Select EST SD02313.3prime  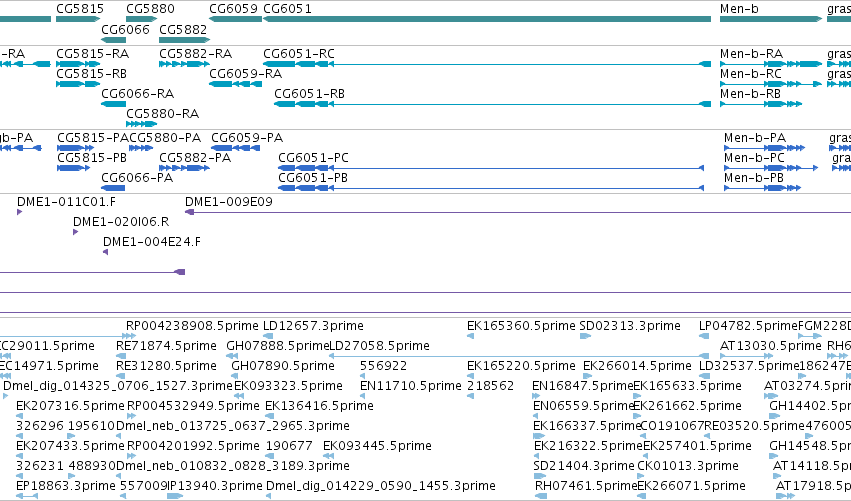coord(630,326)
